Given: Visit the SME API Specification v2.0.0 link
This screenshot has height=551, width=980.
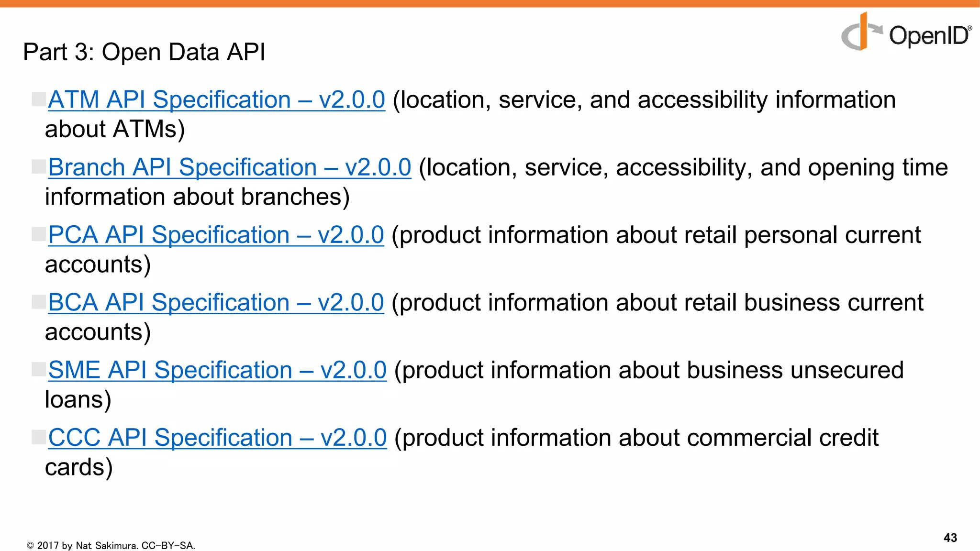Looking at the screenshot, I should [x=217, y=370].
